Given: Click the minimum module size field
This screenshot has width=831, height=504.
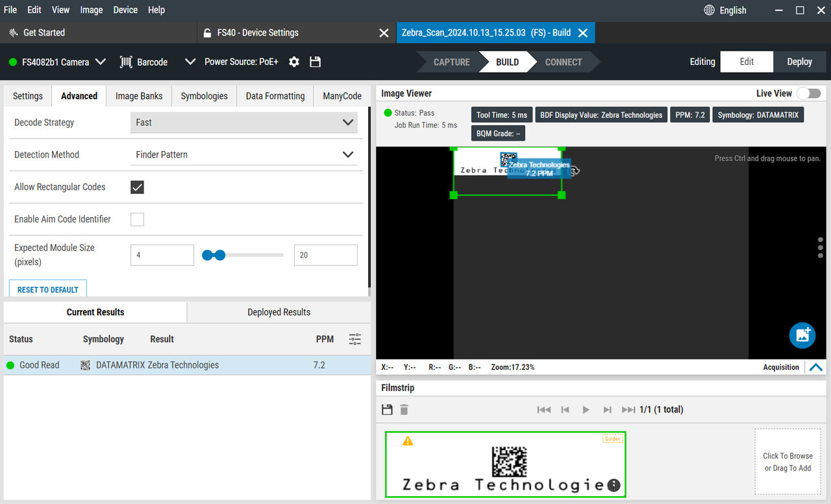Looking at the screenshot, I should (162, 255).
